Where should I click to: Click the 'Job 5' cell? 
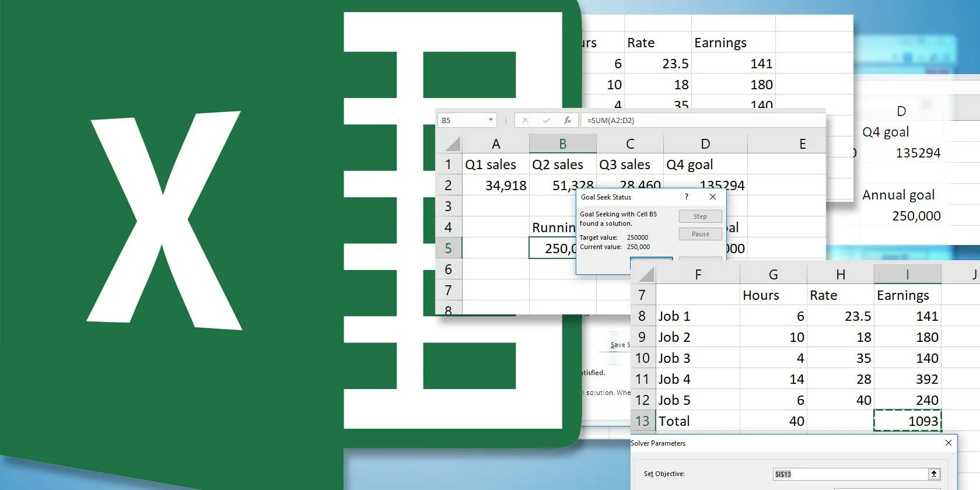(x=698, y=400)
